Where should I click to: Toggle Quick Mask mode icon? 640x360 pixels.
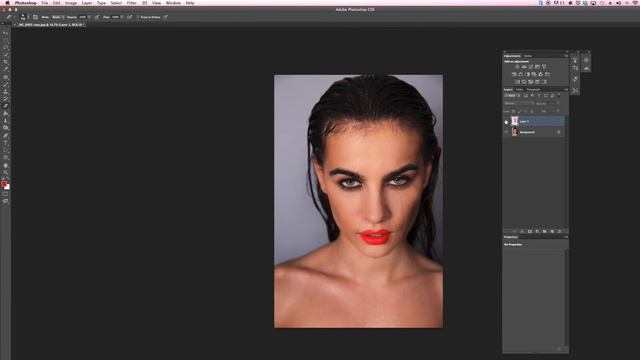(6, 194)
